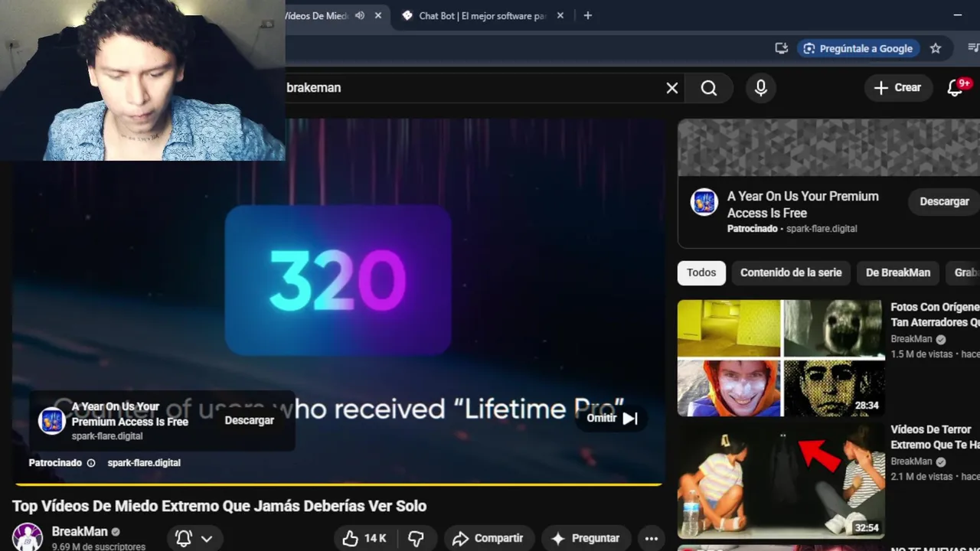Click the media control icon in toolbar
980x551 pixels.
click(x=973, y=48)
